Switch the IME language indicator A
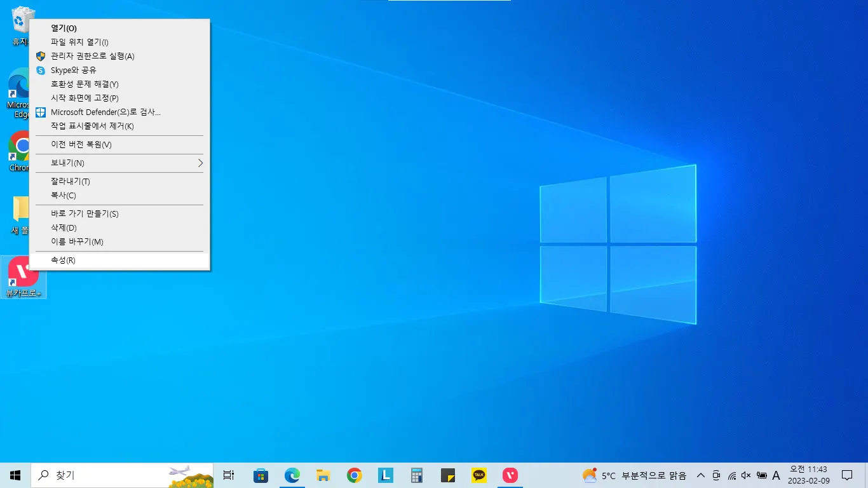This screenshot has height=488, width=868. (x=776, y=475)
